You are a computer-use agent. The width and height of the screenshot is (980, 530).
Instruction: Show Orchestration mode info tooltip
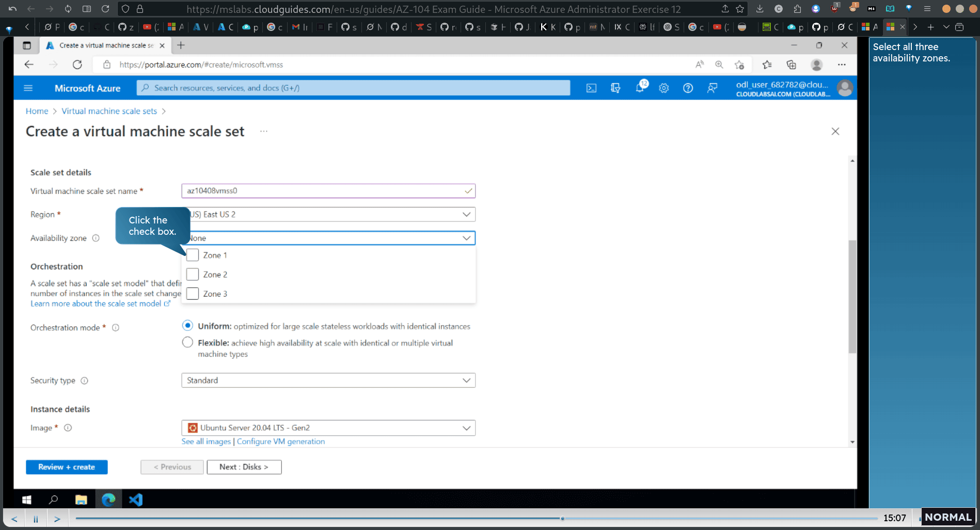[x=116, y=328]
